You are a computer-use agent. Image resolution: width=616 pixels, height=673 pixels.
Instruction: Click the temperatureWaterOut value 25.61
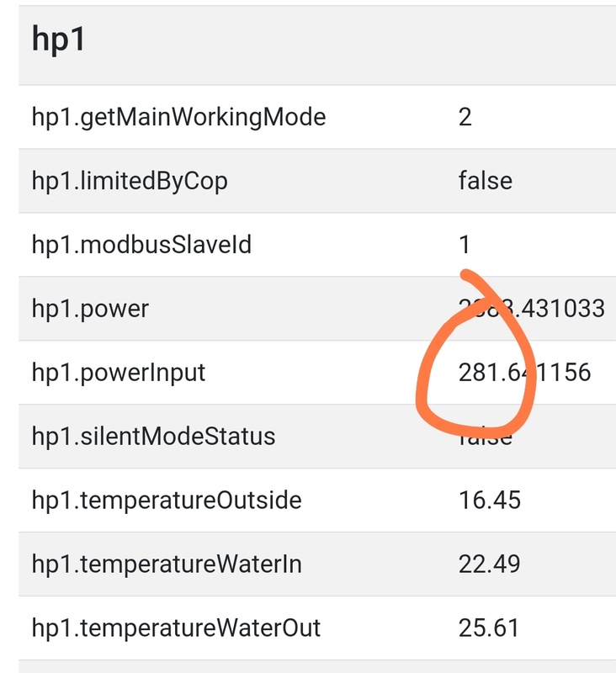489,628
